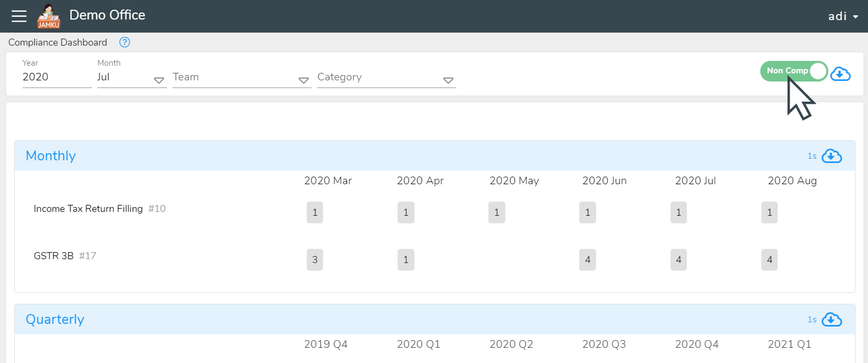Open Income Tax count for 2020 Jun

[587, 212]
